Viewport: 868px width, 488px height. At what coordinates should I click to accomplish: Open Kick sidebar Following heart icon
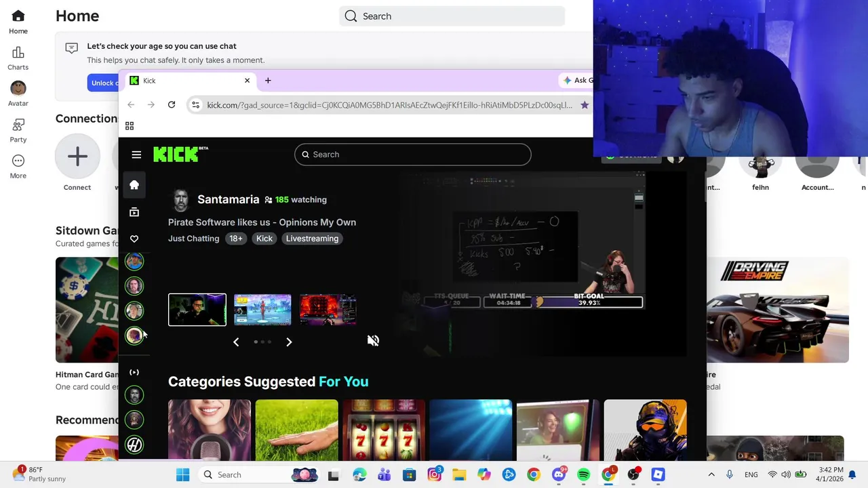tap(134, 239)
